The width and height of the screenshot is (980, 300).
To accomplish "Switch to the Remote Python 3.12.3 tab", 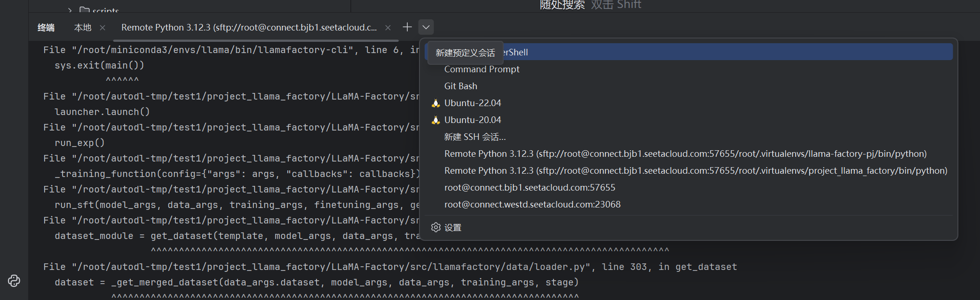I will (x=249, y=28).
